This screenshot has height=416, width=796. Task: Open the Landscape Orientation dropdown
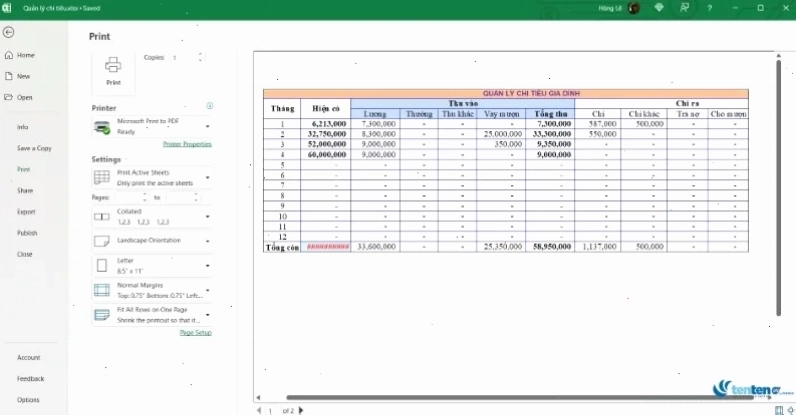pyautogui.click(x=152, y=241)
